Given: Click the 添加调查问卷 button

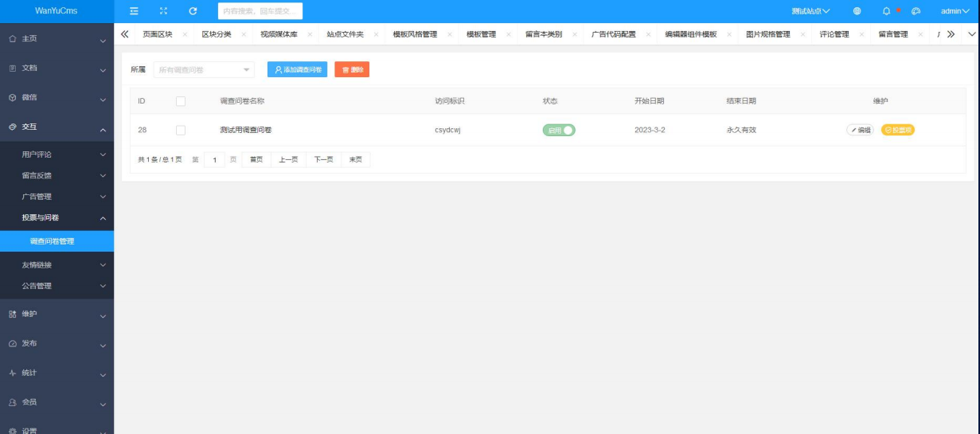Looking at the screenshot, I should tap(297, 70).
